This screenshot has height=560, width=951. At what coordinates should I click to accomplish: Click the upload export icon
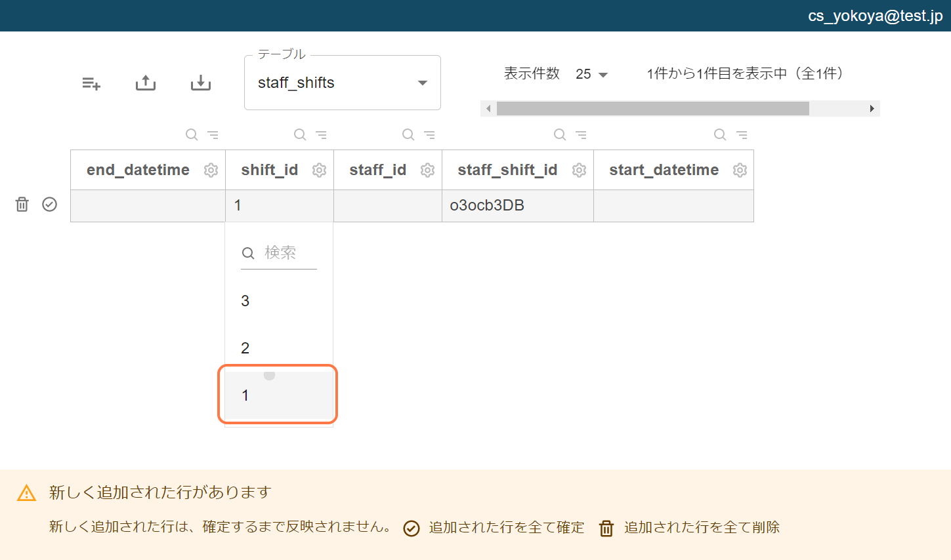(146, 83)
